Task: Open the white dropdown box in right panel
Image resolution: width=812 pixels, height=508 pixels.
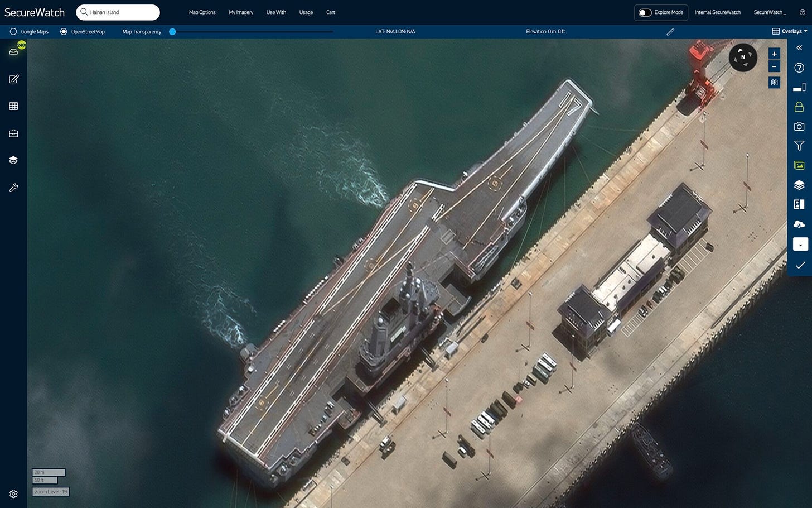Action: [800, 244]
